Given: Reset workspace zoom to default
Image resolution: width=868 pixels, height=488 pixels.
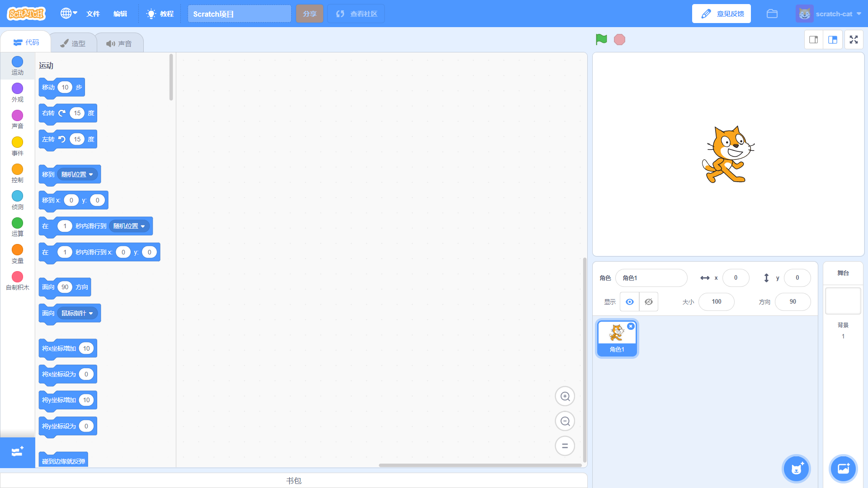Looking at the screenshot, I should [565, 446].
